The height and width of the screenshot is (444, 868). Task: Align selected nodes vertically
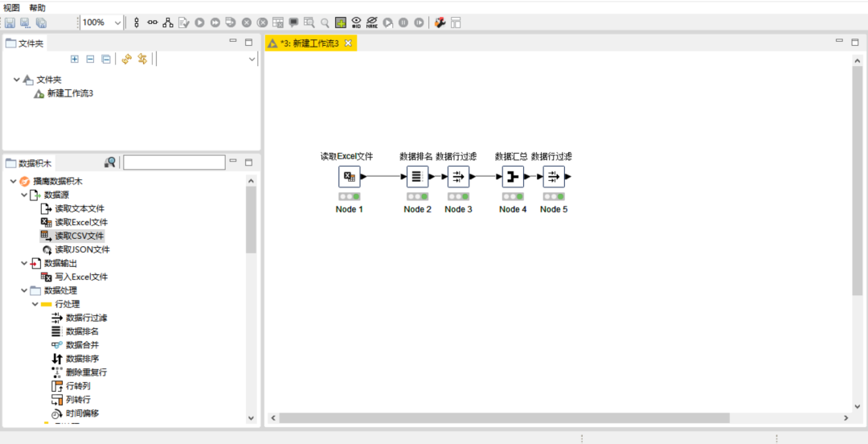137,23
